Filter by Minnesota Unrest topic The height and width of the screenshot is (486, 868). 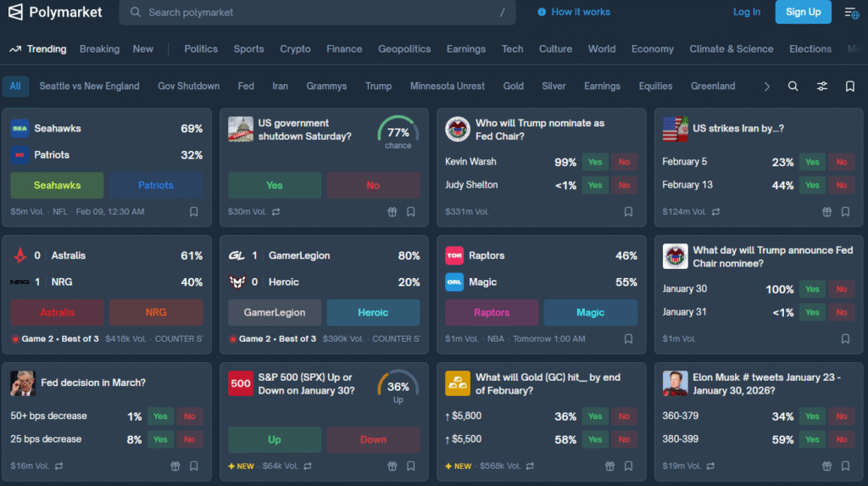click(448, 87)
